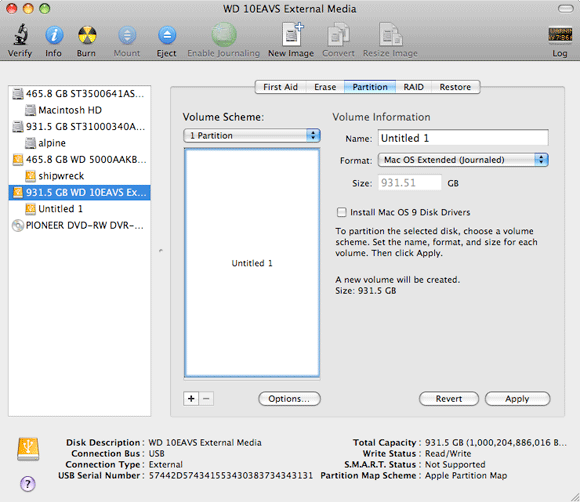The width and height of the screenshot is (580, 502).
Task: Switch to the RAID tab
Action: click(x=413, y=87)
